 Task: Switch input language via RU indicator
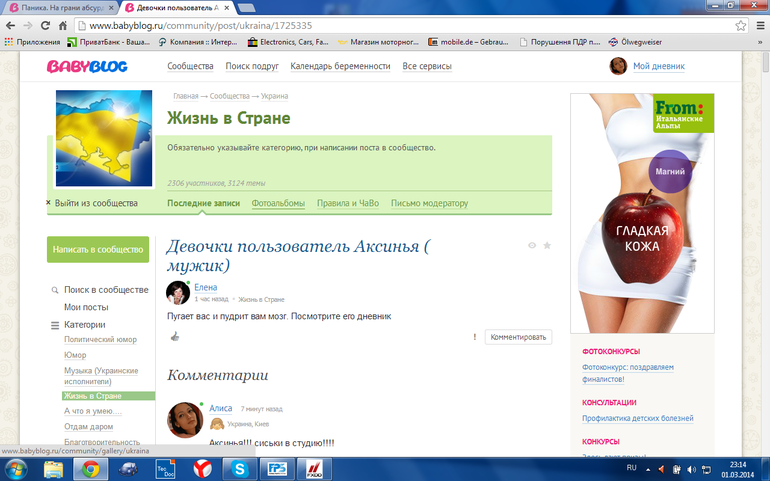pos(632,468)
